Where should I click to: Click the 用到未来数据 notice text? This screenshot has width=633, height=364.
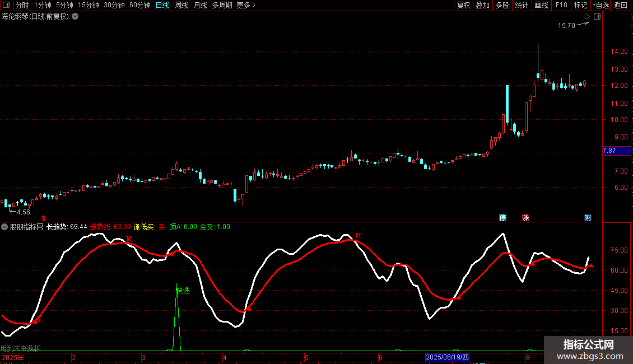pos(21,348)
